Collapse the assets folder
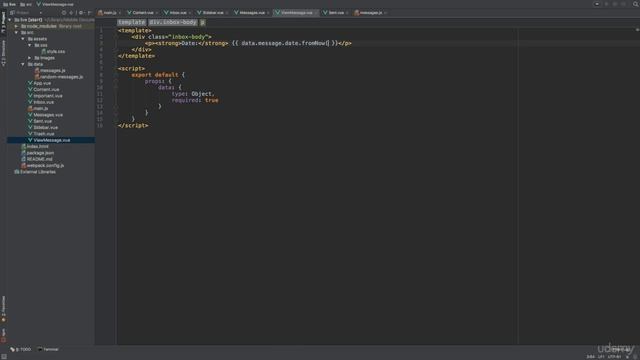640x360 pixels. coord(23,39)
